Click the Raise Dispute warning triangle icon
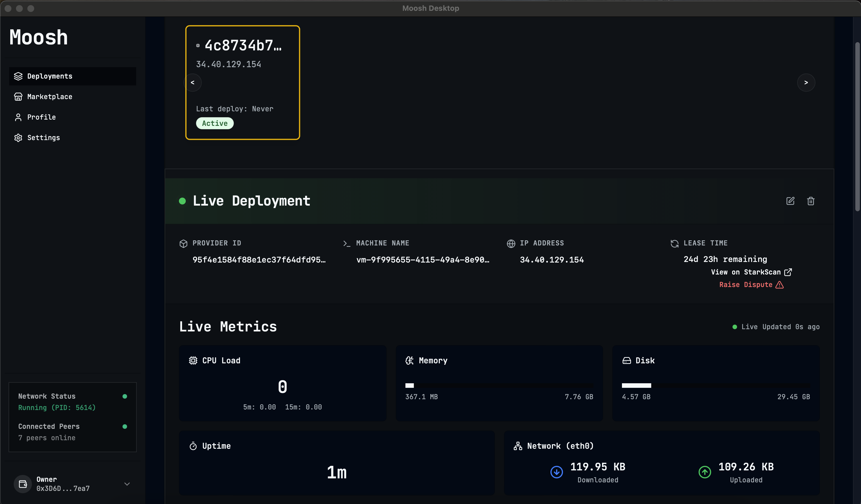 click(779, 285)
